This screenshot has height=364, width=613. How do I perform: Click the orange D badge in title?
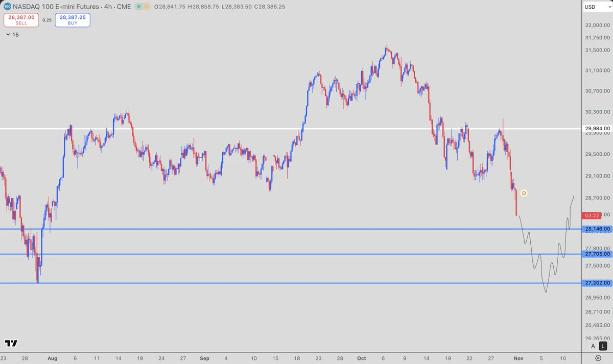tap(145, 7)
